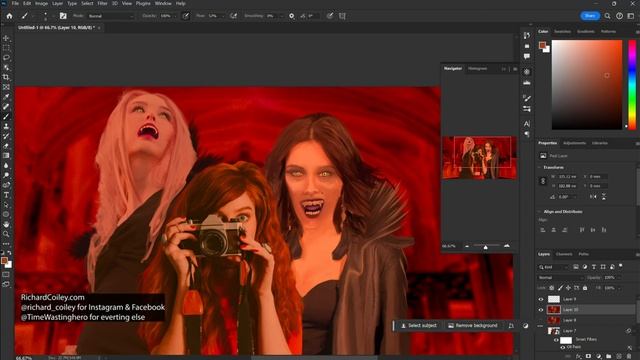Open the layer Kind filter dropdown

pyautogui.click(x=553, y=267)
